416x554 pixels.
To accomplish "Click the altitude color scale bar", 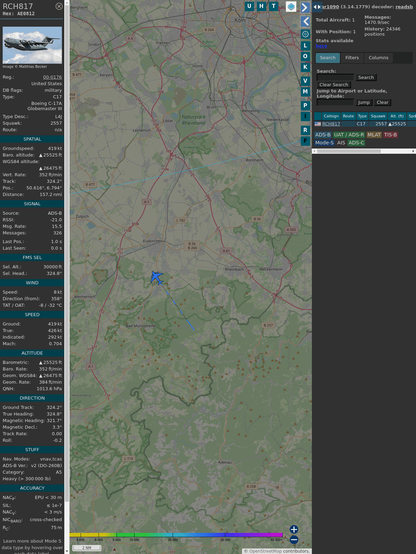I will 176,535.
